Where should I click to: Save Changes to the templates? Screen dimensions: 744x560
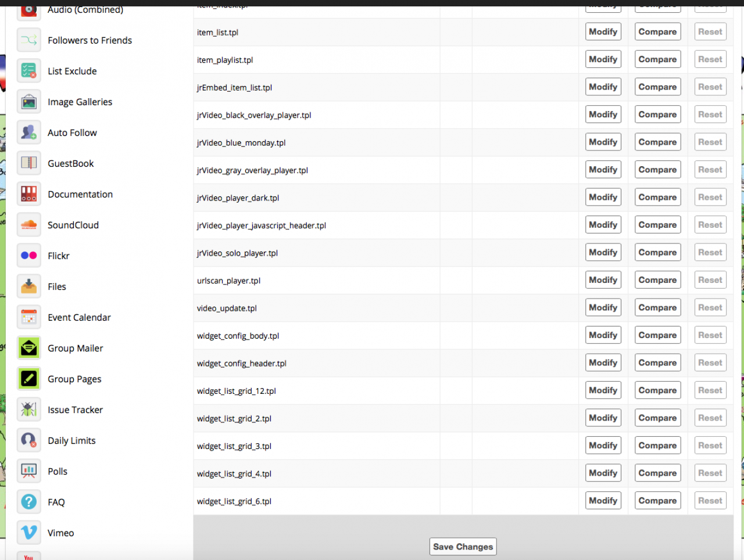pos(463,547)
